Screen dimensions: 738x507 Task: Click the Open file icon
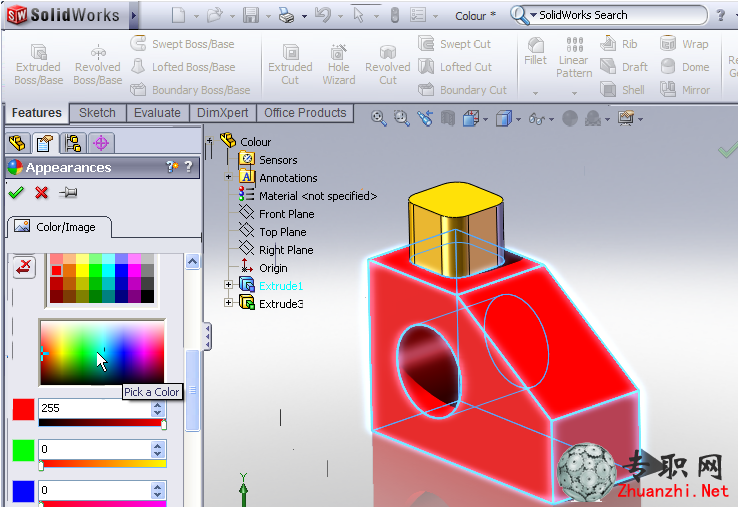[x=215, y=16]
